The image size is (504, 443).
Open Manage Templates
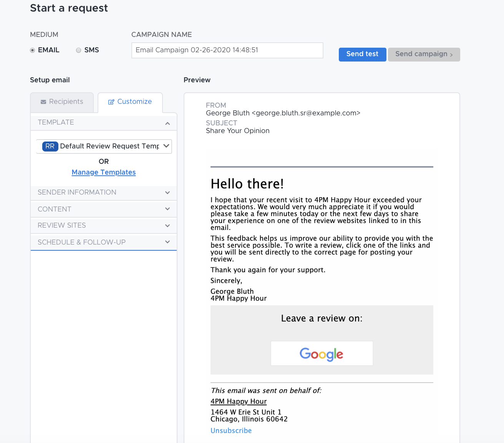(x=103, y=172)
